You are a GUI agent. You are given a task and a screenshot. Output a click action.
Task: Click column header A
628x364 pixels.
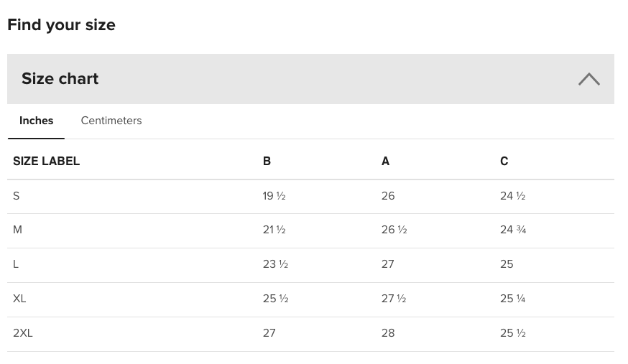[385, 161]
